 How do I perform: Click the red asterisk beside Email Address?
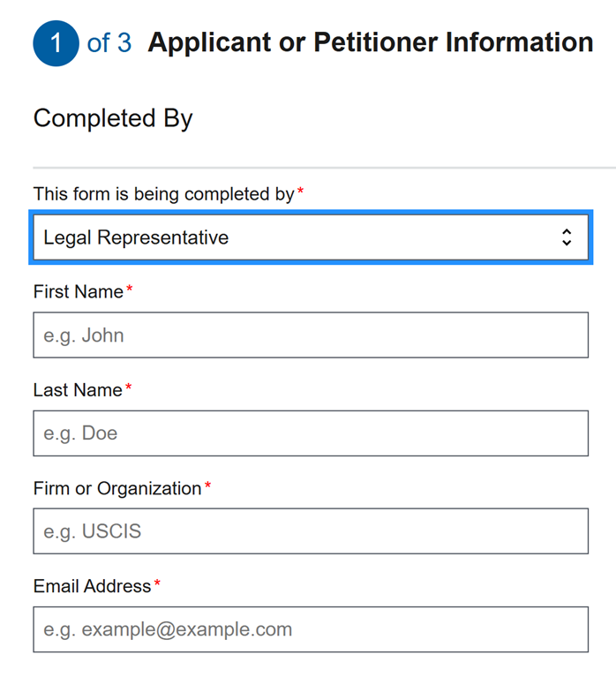[x=158, y=583]
